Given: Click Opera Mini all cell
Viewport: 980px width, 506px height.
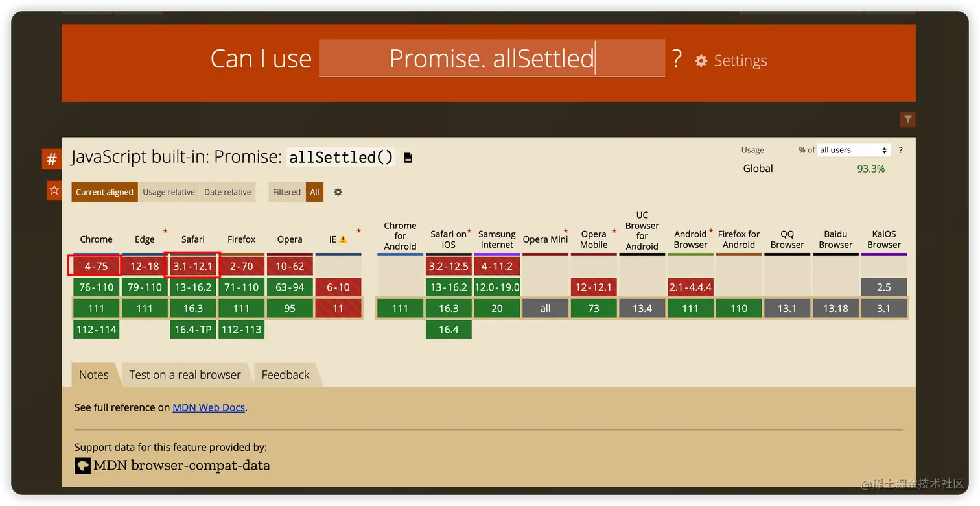Looking at the screenshot, I should tap(545, 309).
